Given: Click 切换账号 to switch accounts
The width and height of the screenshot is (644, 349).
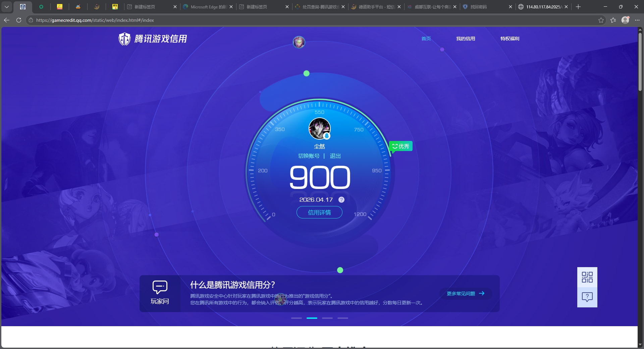Looking at the screenshot, I should point(309,156).
